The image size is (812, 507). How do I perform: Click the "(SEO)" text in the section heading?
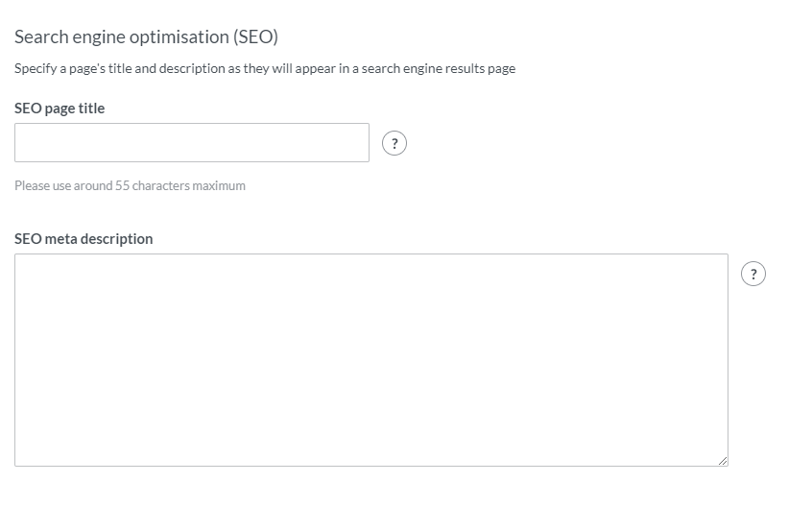[x=254, y=37]
